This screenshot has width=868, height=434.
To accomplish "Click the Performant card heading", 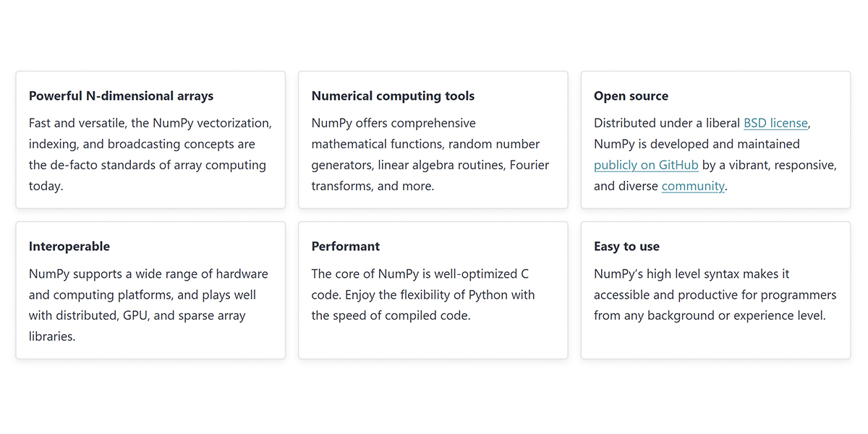I will pos(346,246).
